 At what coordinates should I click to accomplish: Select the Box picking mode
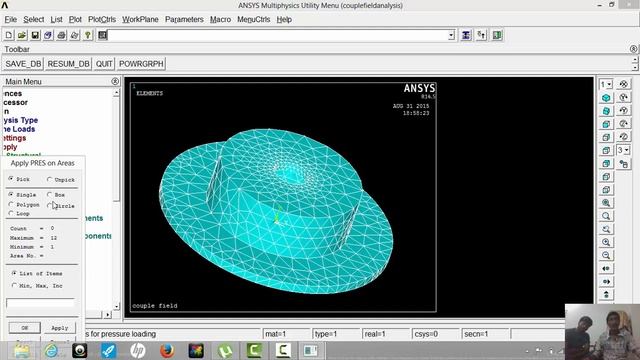[49, 195]
